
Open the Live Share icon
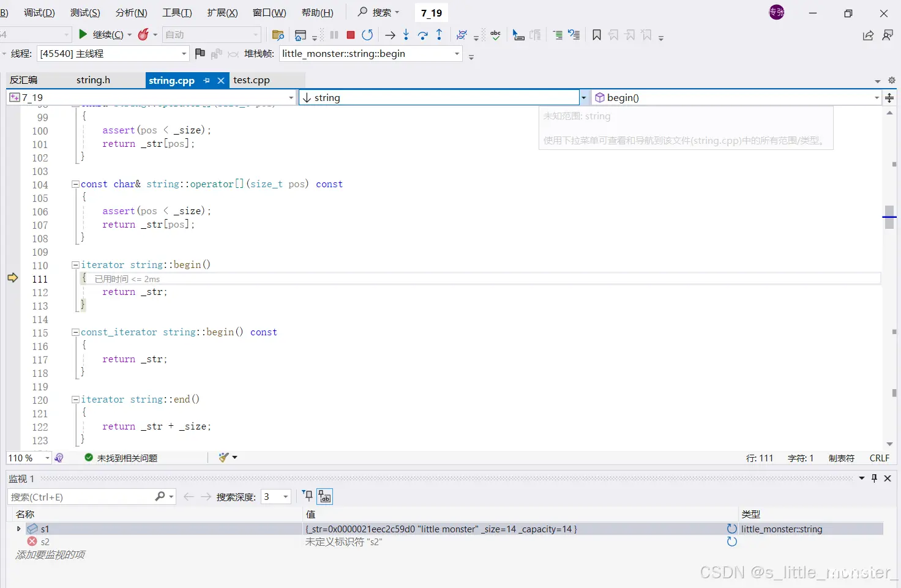click(868, 35)
